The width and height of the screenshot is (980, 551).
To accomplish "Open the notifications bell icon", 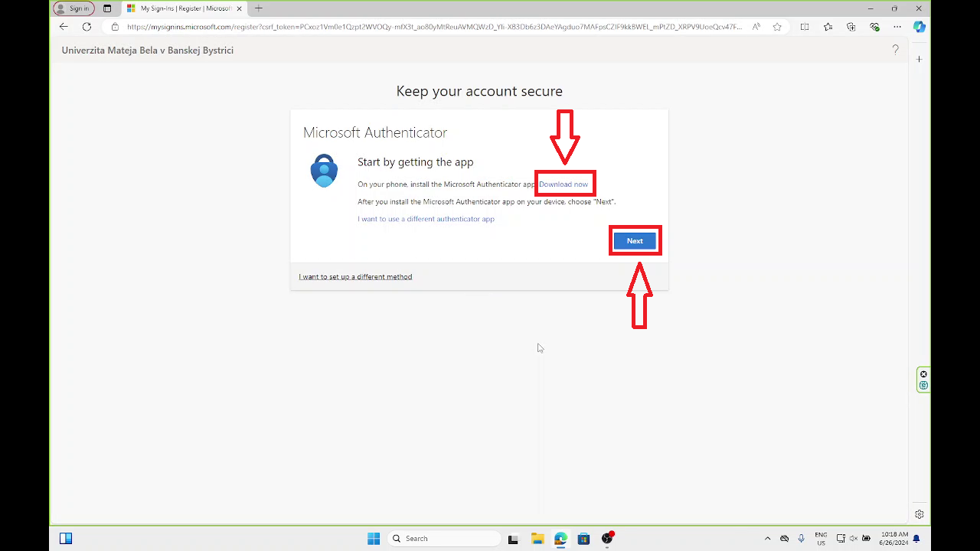I will click(x=916, y=539).
